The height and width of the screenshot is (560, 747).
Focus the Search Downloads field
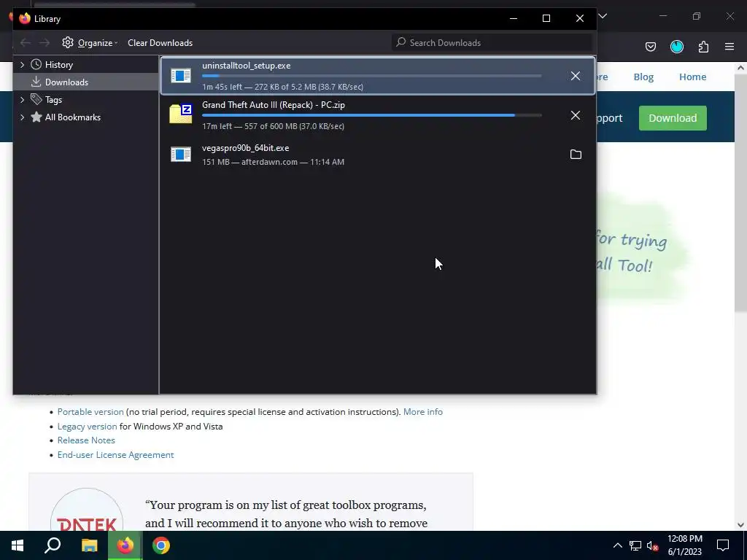[x=492, y=43]
